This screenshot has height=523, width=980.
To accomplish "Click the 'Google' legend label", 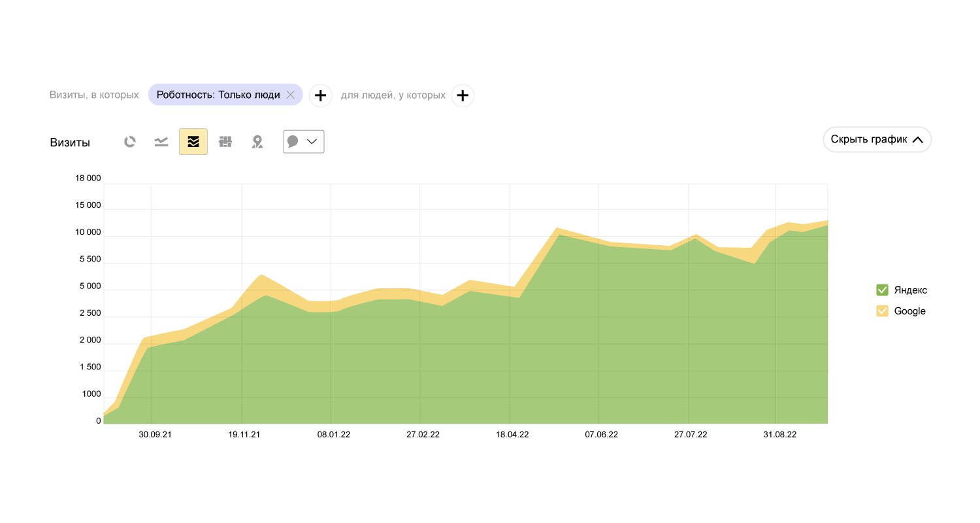I will coord(909,311).
